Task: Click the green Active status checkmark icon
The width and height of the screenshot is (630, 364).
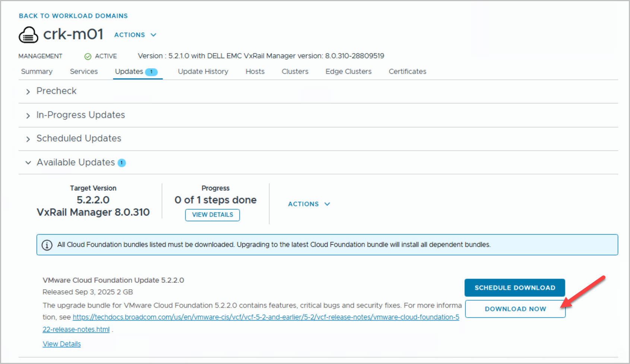Action: (x=88, y=56)
